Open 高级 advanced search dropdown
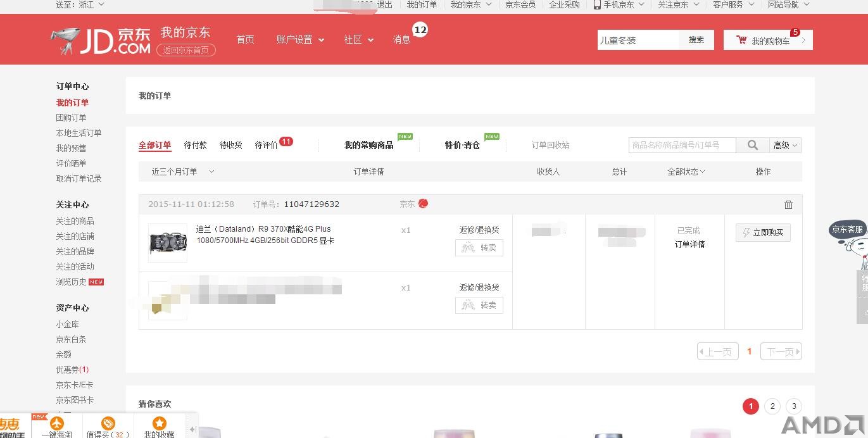This screenshot has width=868, height=438. (786, 146)
